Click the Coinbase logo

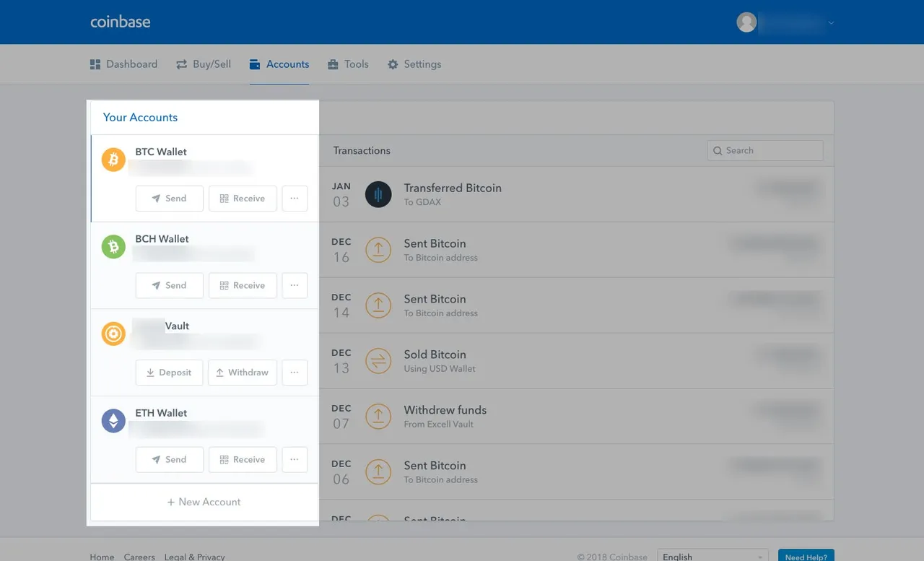(121, 22)
